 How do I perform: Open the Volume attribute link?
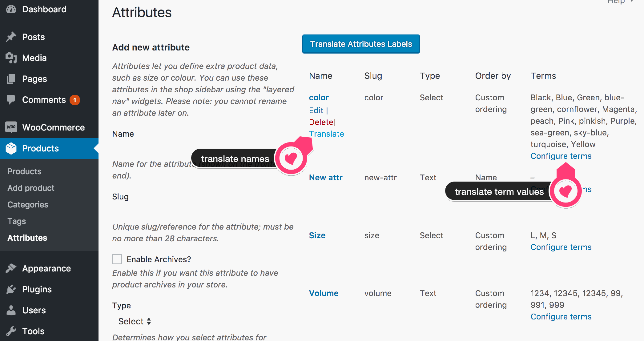click(324, 293)
